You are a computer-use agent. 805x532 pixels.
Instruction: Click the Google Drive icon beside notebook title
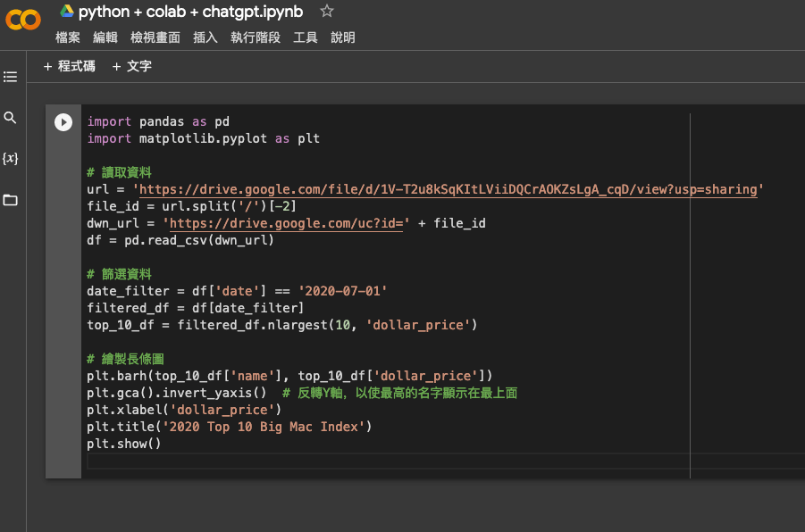point(67,12)
